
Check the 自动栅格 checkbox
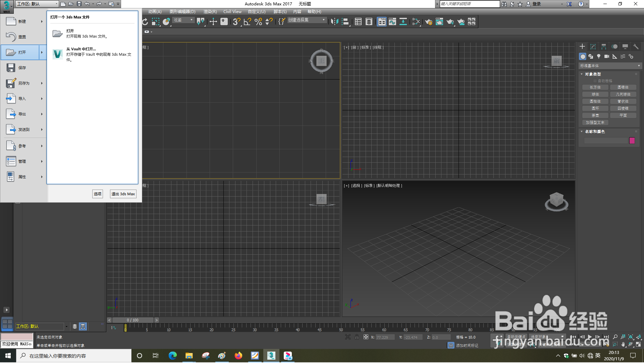[595, 81]
